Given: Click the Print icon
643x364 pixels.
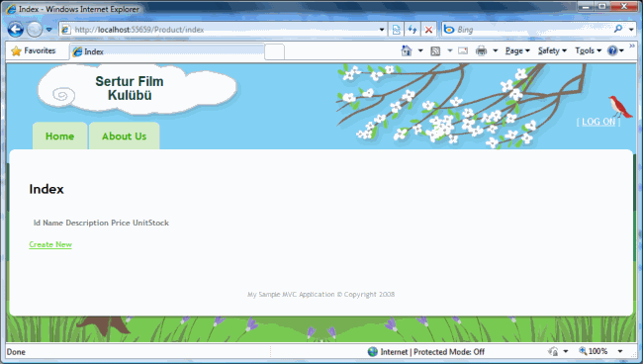Looking at the screenshot, I should (481, 50).
